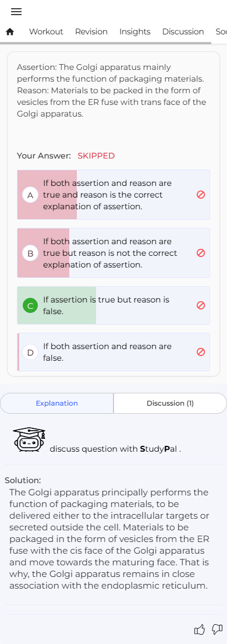Select the green option C circle
Viewport: 227px width, 644px height.
[x=30, y=305]
